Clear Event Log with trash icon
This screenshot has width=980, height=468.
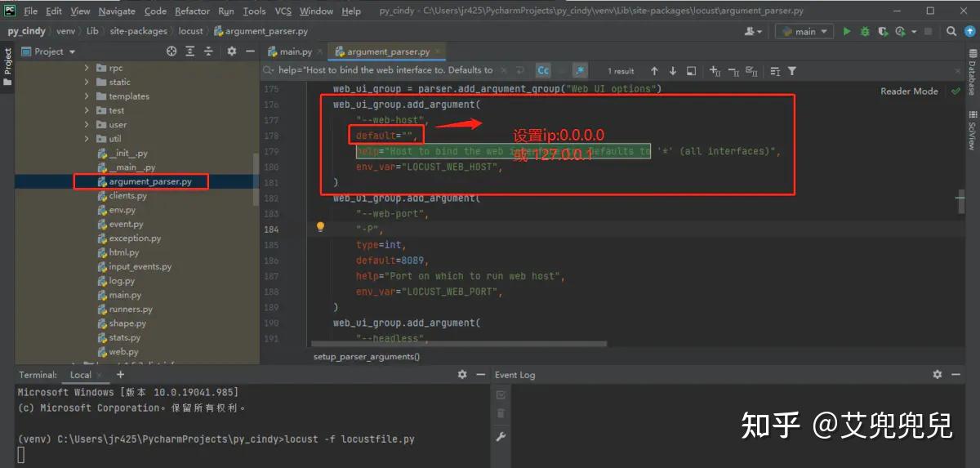(501, 414)
